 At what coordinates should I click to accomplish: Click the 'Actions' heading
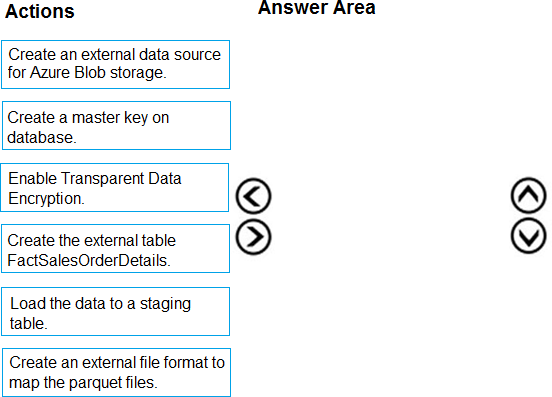tap(40, 11)
